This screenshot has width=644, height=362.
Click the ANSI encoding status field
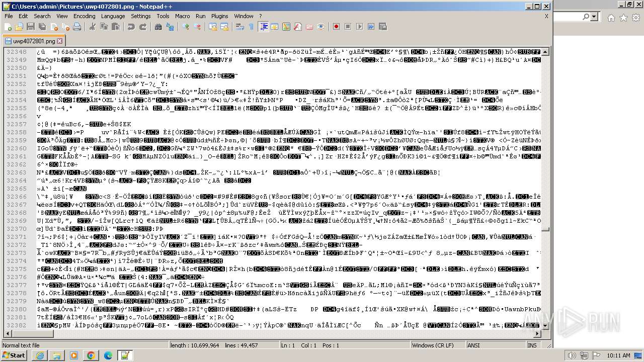pos(496,345)
